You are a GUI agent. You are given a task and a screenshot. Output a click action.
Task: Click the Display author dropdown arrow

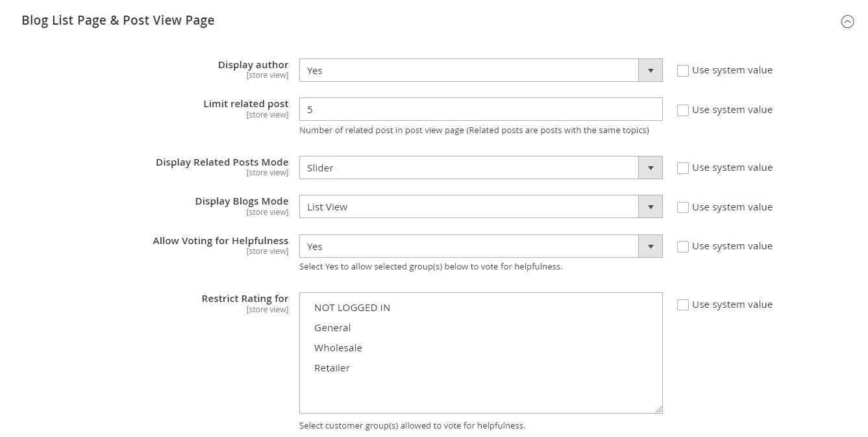pos(650,71)
